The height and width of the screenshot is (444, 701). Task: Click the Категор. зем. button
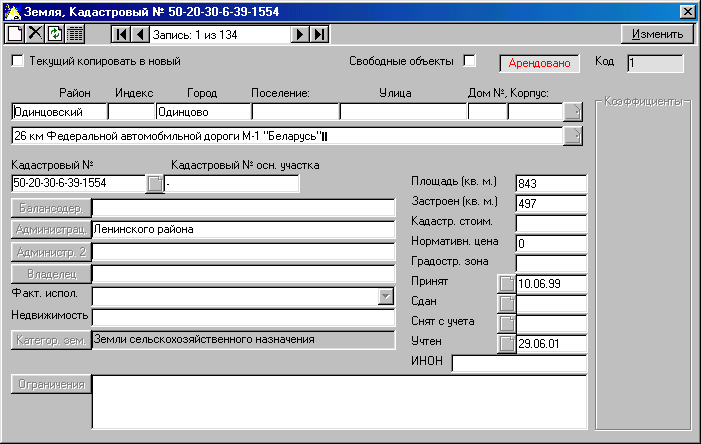point(51,340)
